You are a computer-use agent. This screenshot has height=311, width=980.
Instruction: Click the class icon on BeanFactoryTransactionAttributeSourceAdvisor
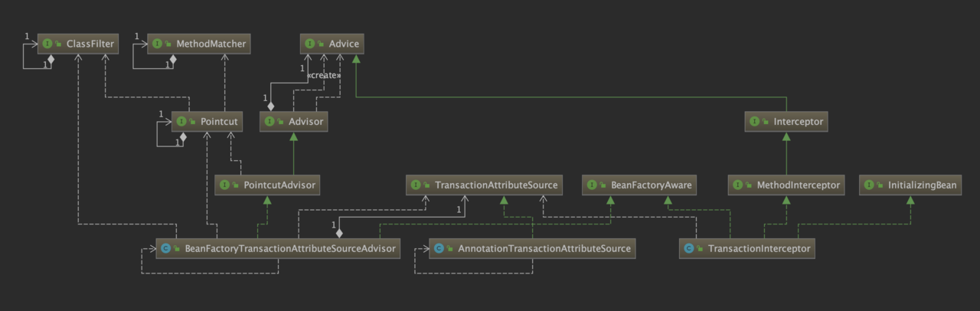(x=166, y=248)
